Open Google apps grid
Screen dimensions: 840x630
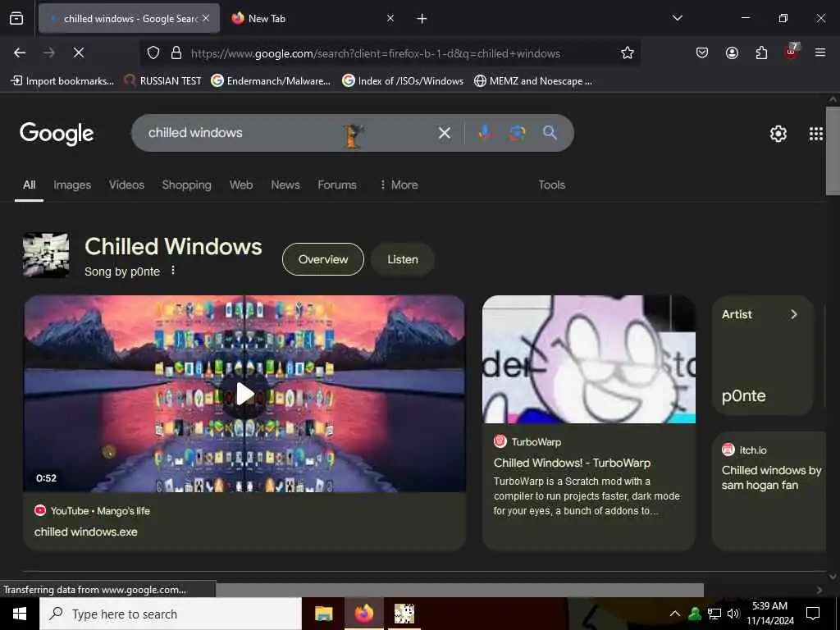coord(816,134)
